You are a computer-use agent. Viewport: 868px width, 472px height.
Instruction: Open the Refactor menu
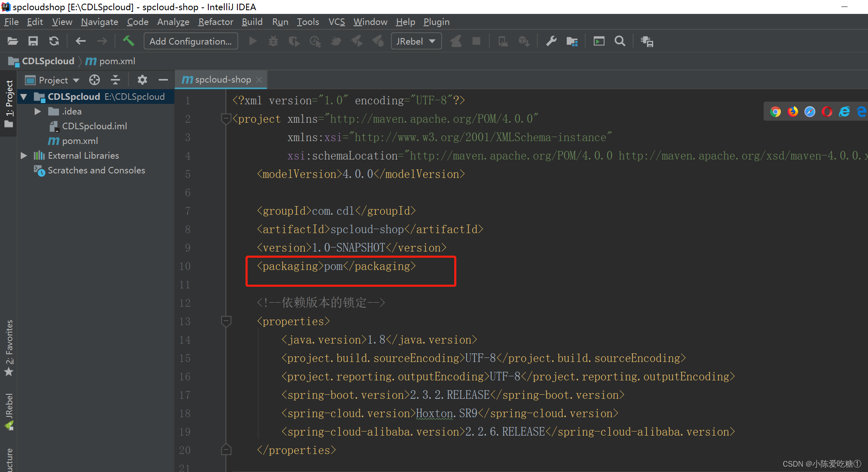pyautogui.click(x=215, y=22)
